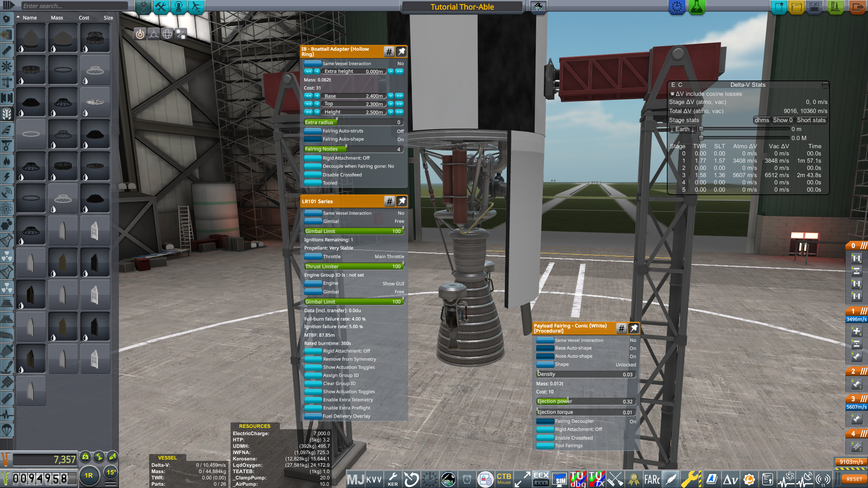
Task: Enable ΔV include cosine losses radio
Action: pos(672,94)
